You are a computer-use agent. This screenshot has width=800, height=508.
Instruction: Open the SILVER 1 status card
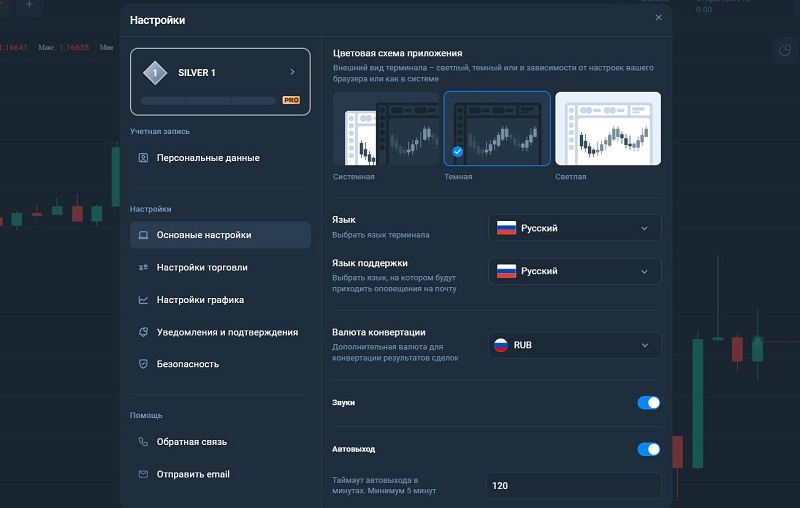tap(220, 82)
